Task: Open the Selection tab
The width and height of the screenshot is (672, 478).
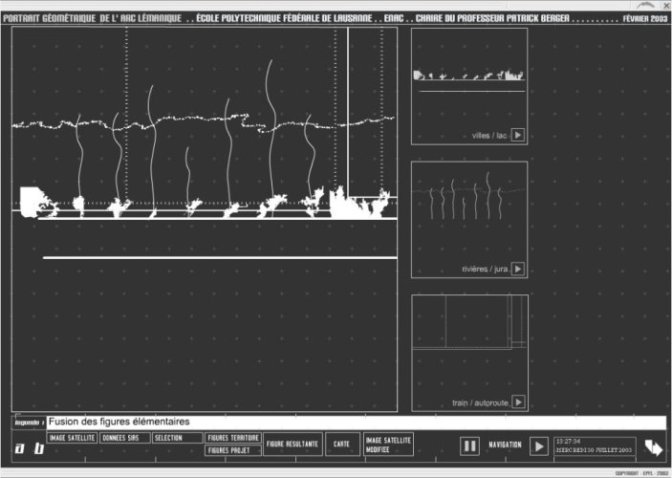Action: [177, 438]
